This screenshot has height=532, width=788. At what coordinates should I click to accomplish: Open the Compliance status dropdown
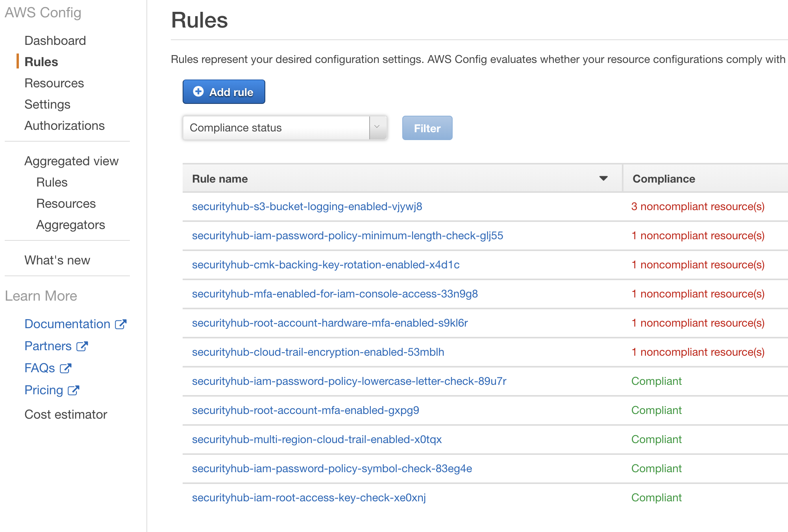[x=276, y=128]
